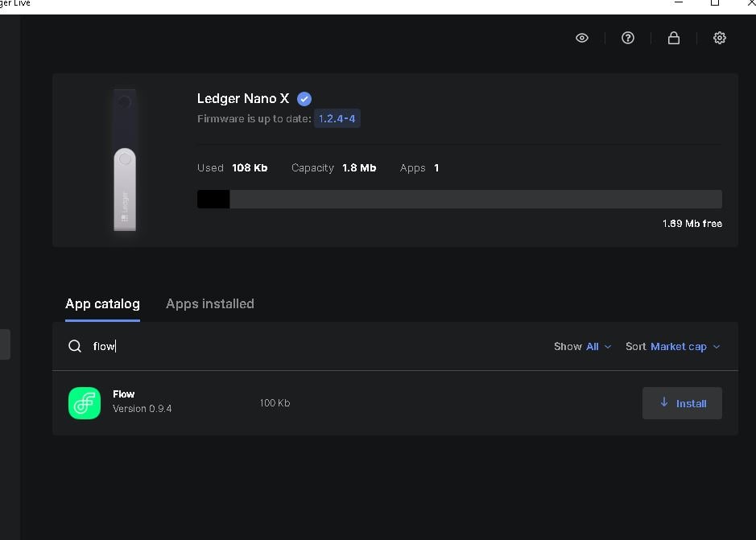Minimize the Ledger Live window
This screenshot has width=756, height=540.
(679, 3)
